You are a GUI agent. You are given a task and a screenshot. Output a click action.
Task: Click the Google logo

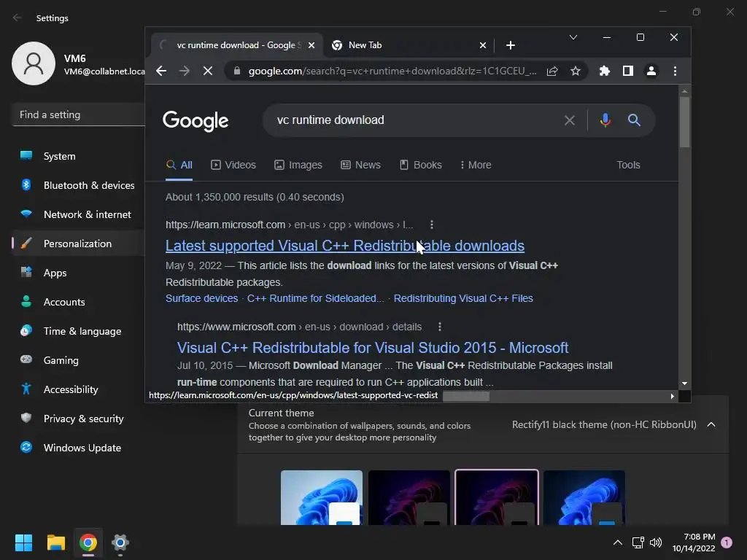[196, 121]
